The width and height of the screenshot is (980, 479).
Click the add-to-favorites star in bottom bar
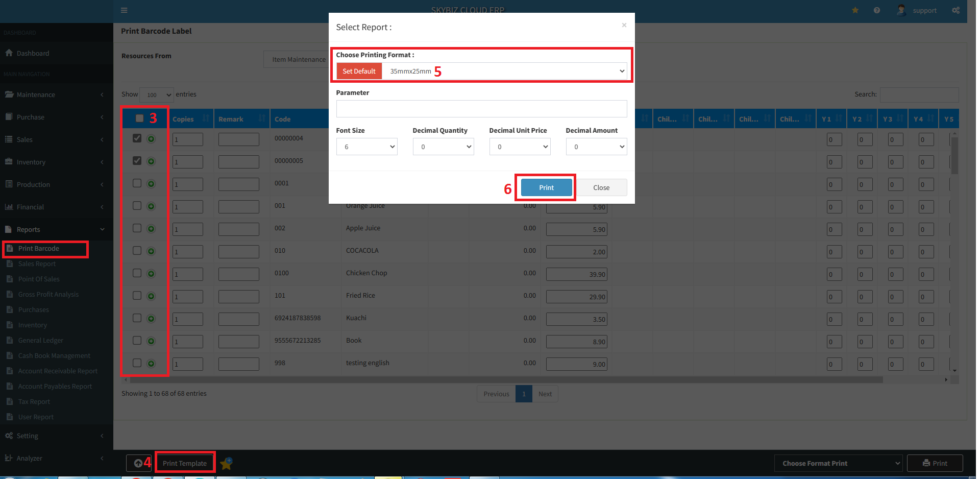[226, 463]
